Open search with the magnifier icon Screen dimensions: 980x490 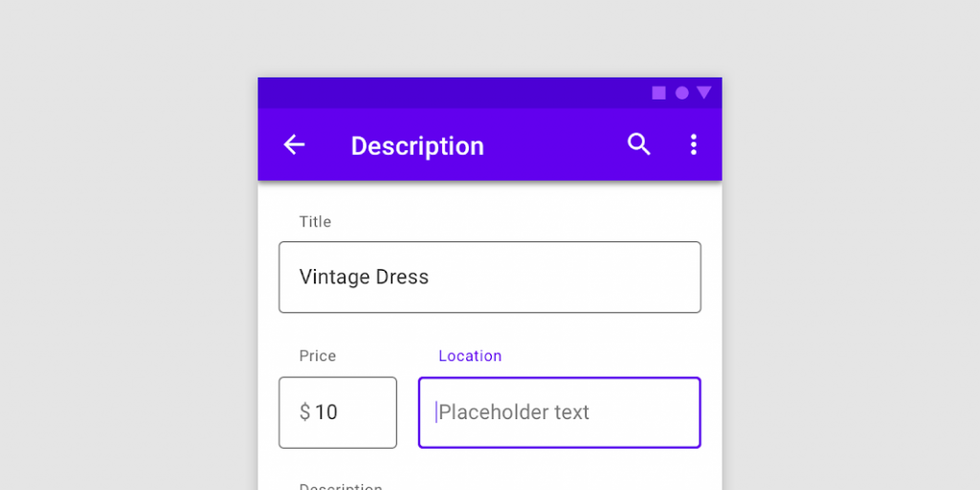(x=638, y=145)
